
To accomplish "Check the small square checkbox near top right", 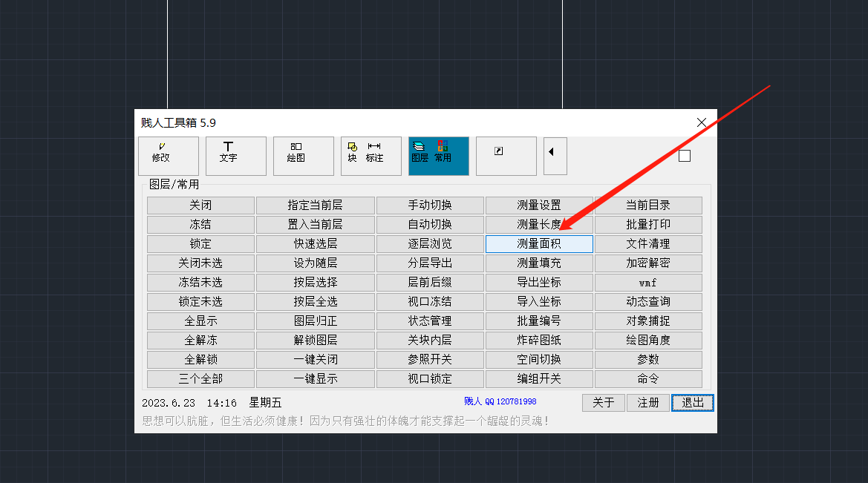I will [684, 156].
